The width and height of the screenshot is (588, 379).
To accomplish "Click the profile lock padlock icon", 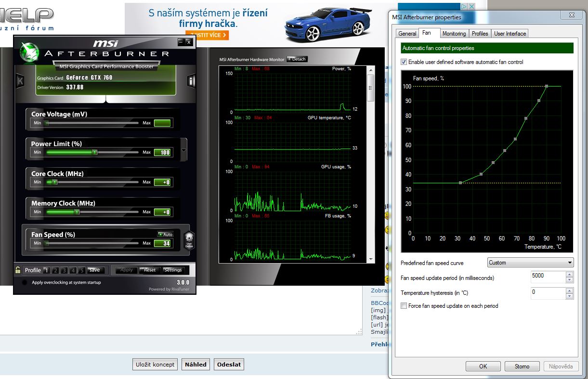I will coord(18,270).
